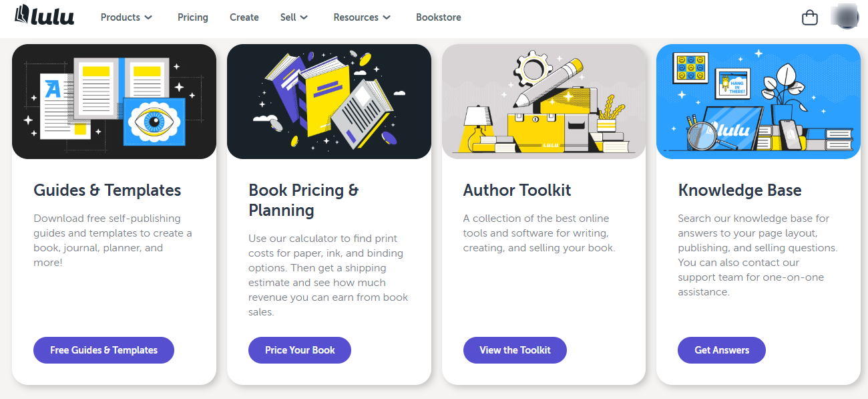Navigate to the Bookstore
The height and width of the screenshot is (399, 868).
click(438, 17)
